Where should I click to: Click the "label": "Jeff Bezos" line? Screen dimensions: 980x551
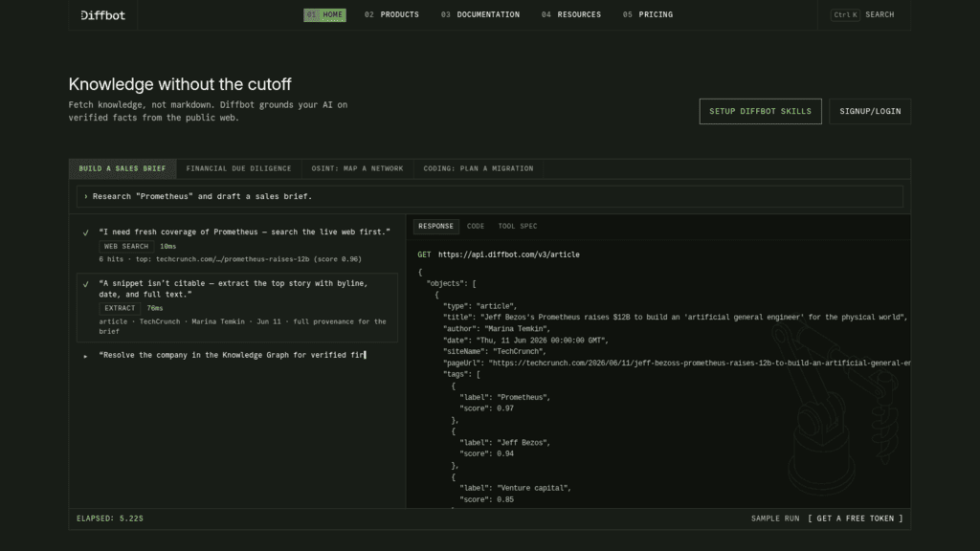click(x=505, y=443)
